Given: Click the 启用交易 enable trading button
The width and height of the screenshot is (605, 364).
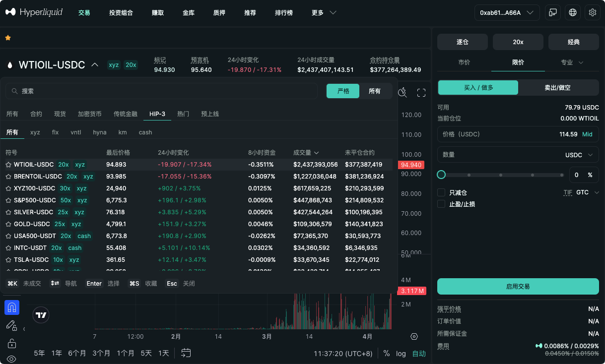Looking at the screenshot, I should click(518, 286).
